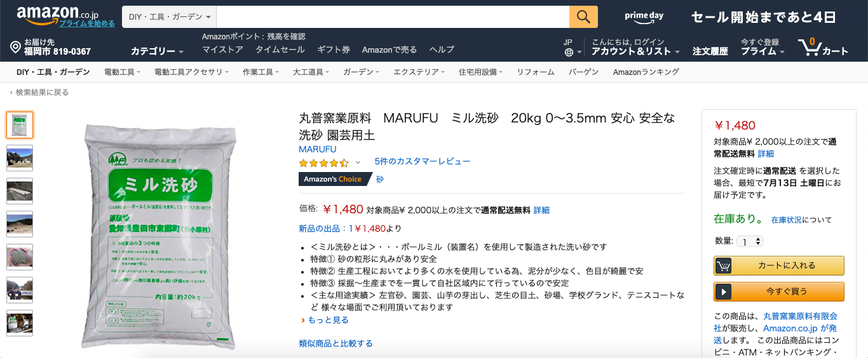
Task: Select the fourth product thumbnail
Action: [x=20, y=224]
